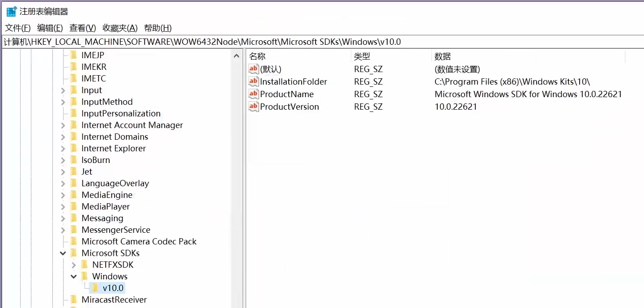
Task: Click the registry path address bar
Action: click(x=322, y=42)
